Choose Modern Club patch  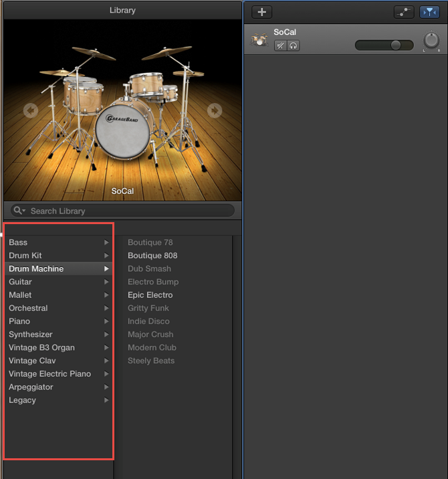(x=152, y=347)
